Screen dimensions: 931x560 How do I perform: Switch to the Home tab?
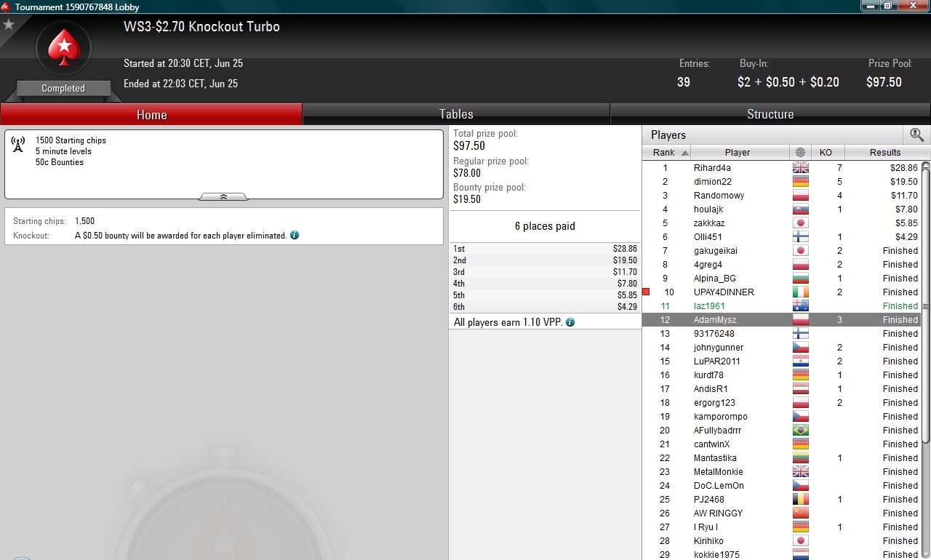[151, 114]
